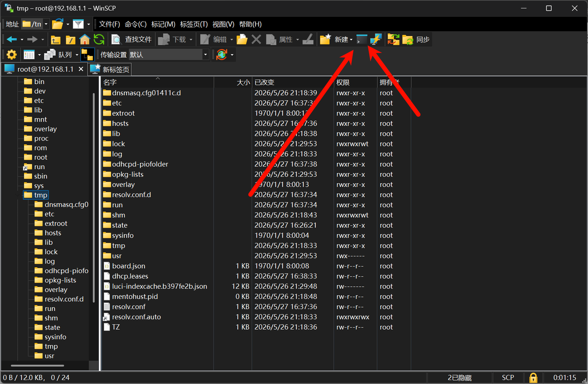
Task: Click Properties (属性) button
Action: [279, 39]
